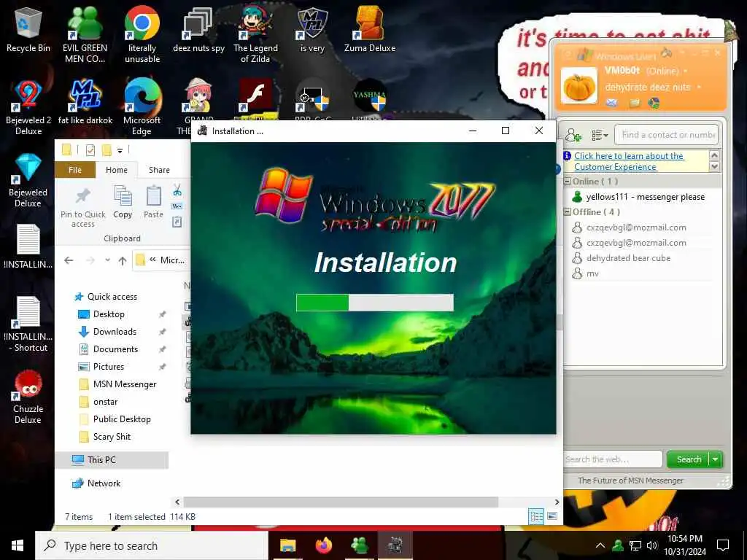Open The Legend of Zilda desktop shortcut
The height and width of the screenshot is (560, 747).
[x=255, y=35]
